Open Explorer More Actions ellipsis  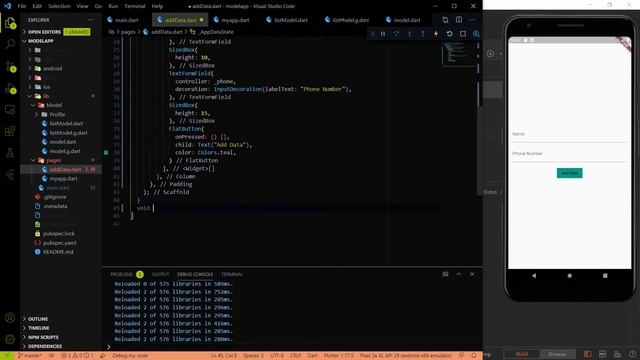[x=91, y=20]
